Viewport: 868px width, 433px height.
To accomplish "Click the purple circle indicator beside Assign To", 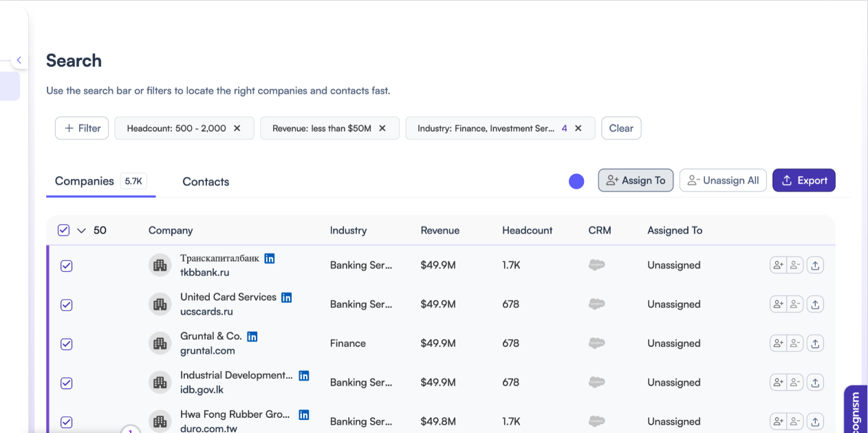I will 576,181.
